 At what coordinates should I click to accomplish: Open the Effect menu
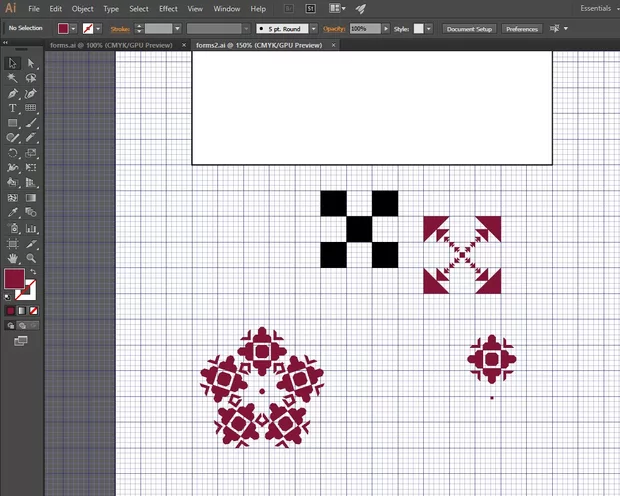click(x=168, y=9)
